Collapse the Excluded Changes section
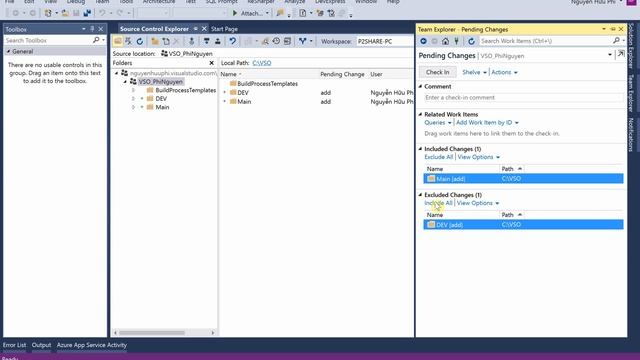Screen dimensions: 640x360 420,195
